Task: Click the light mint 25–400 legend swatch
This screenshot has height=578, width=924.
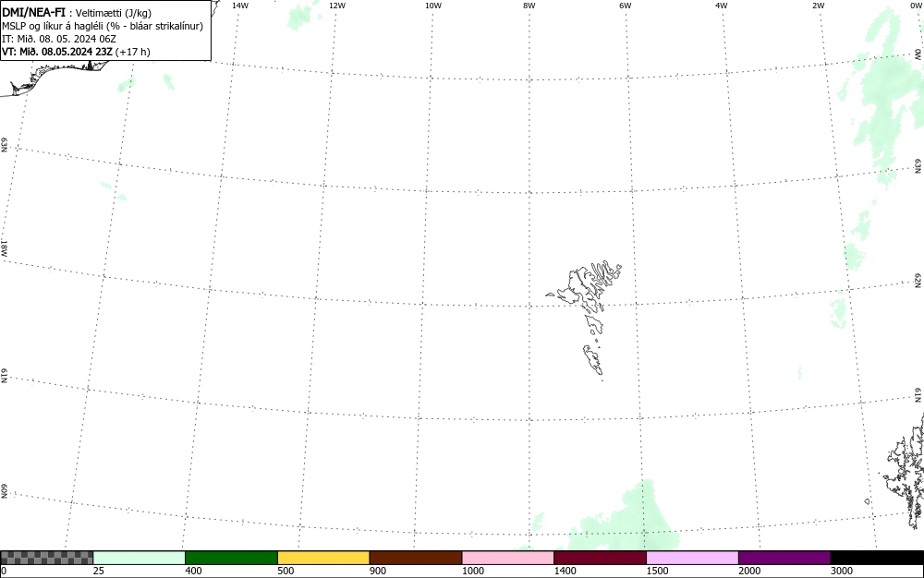Action: tap(140, 558)
